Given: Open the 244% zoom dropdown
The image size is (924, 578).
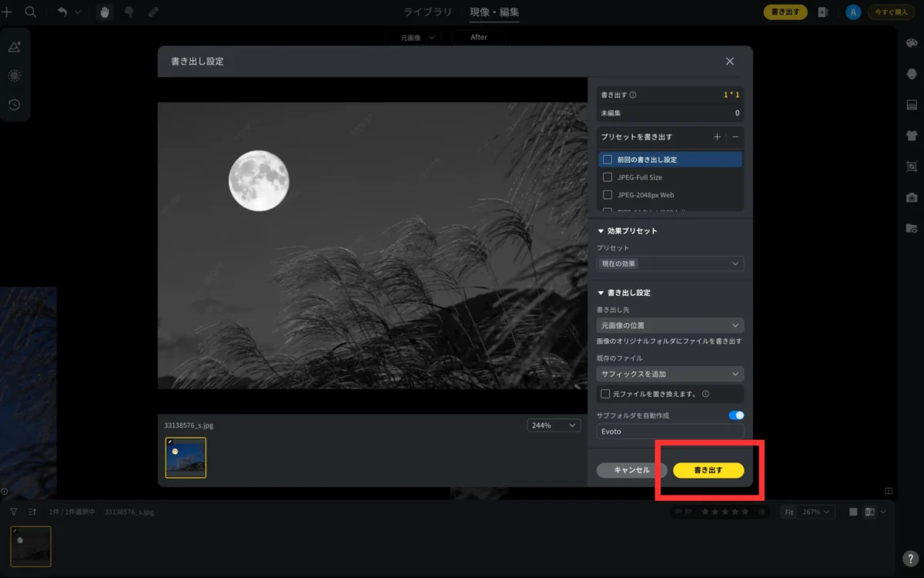Looking at the screenshot, I should 554,425.
